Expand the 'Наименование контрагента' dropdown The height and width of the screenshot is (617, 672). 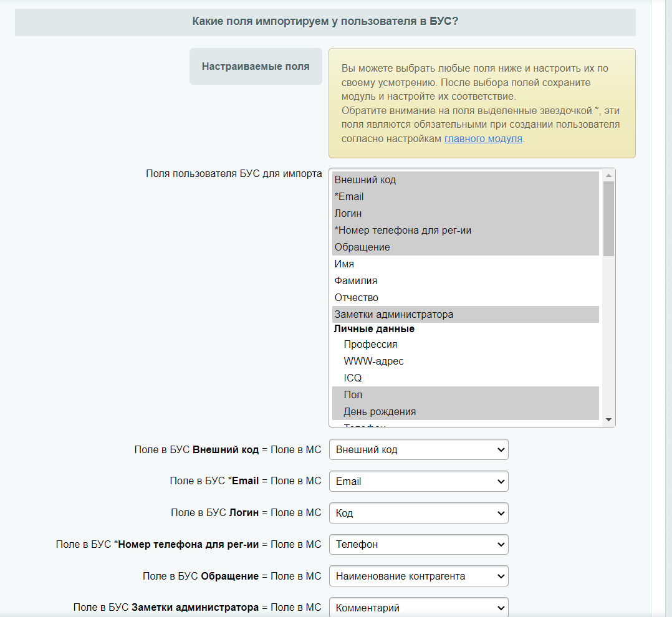[419, 576]
